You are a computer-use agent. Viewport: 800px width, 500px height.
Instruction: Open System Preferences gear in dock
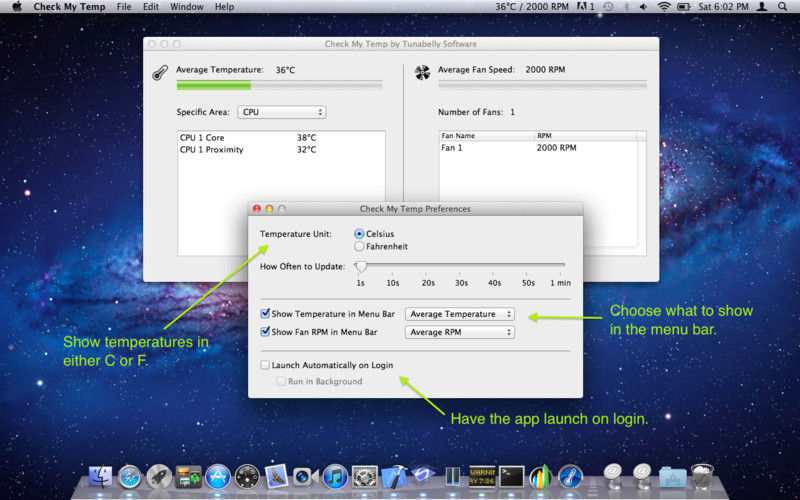coord(365,477)
